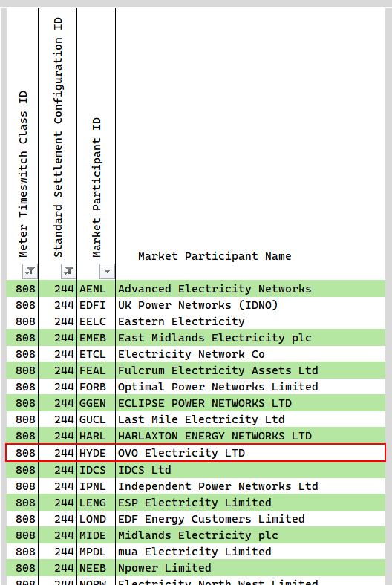Select the 244 cell in IPNL row

[x=57, y=486]
